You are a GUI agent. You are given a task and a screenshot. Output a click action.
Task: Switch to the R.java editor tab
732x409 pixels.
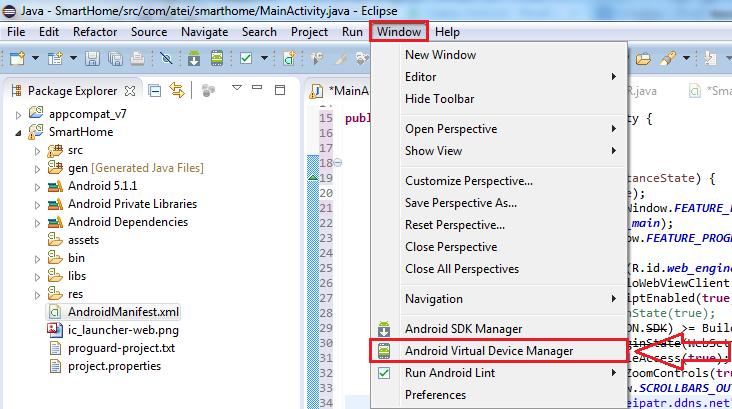click(642, 91)
